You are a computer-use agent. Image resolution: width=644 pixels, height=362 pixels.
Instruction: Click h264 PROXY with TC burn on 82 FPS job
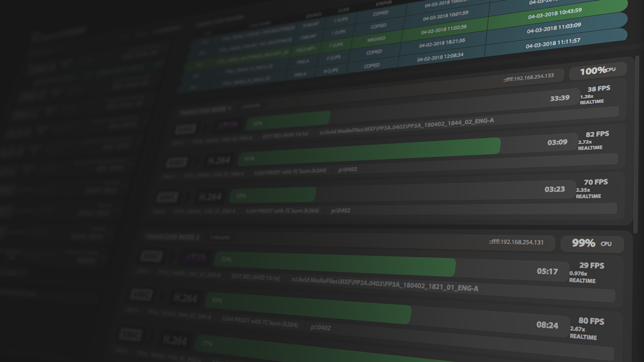click(x=290, y=172)
